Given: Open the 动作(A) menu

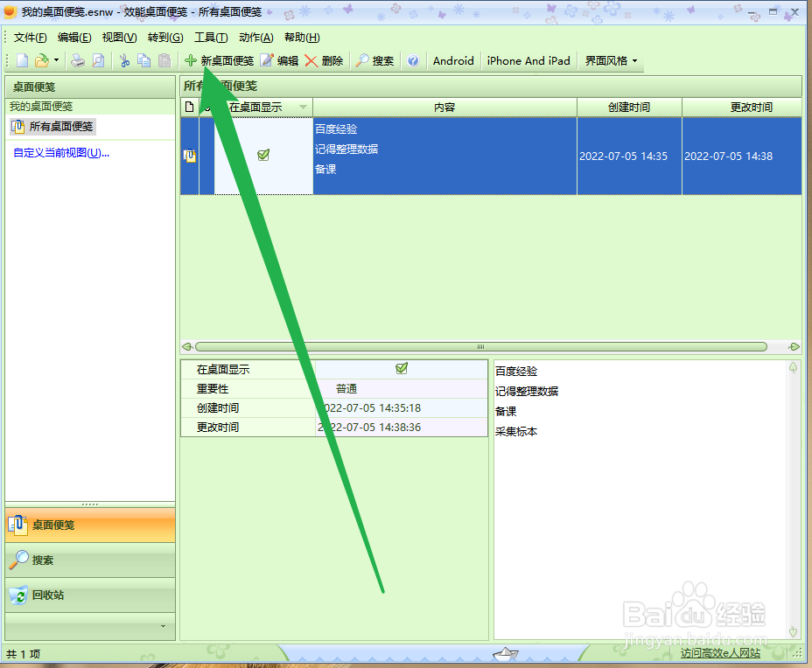Looking at the screenshot, I should (256, 38).
